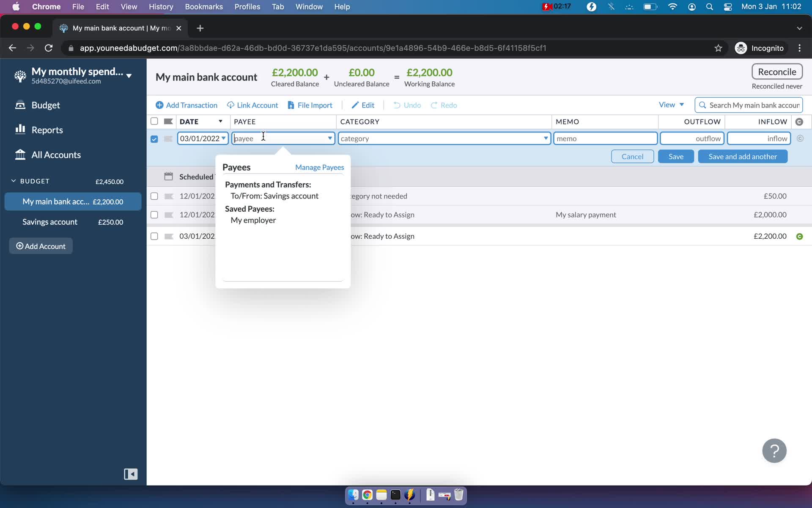Image resolution: width=812 pixels, height=508 pixels.
Task: Select Reports from the left sidebar
Action: pos(47,130)
